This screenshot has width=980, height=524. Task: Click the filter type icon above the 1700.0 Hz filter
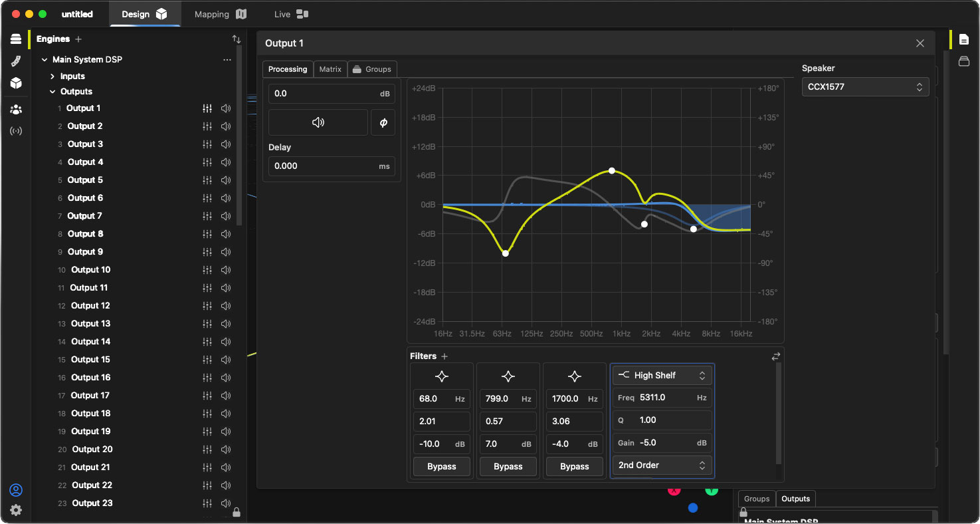point(575,376)
